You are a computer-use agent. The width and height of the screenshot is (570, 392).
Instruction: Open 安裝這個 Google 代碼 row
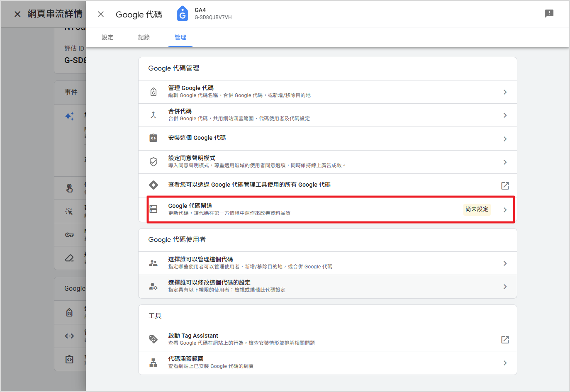pos(328,139)
